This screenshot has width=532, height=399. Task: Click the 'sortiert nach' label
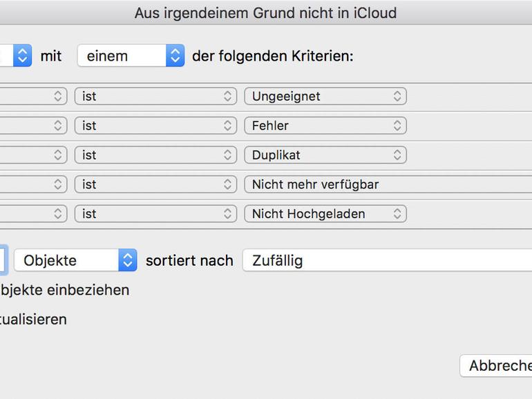(190, 261)
